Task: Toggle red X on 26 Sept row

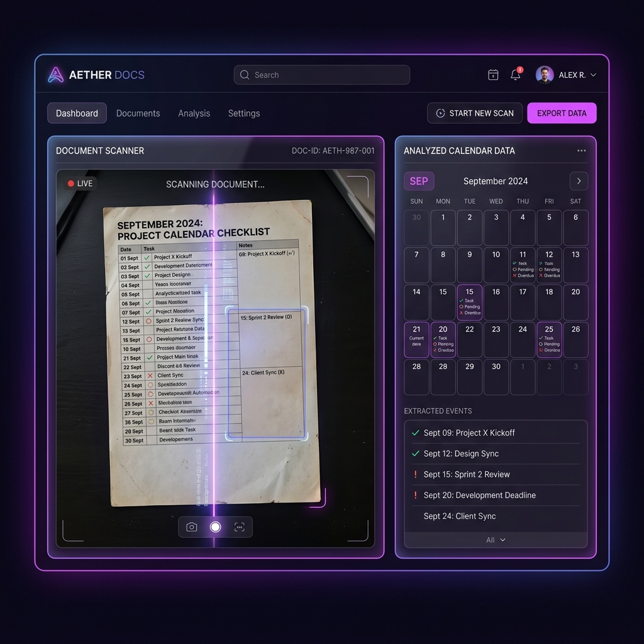Action: 151,403
